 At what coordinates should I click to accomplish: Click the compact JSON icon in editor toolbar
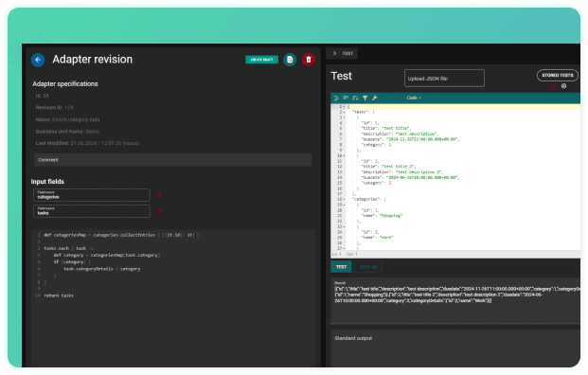click(346, 98)
